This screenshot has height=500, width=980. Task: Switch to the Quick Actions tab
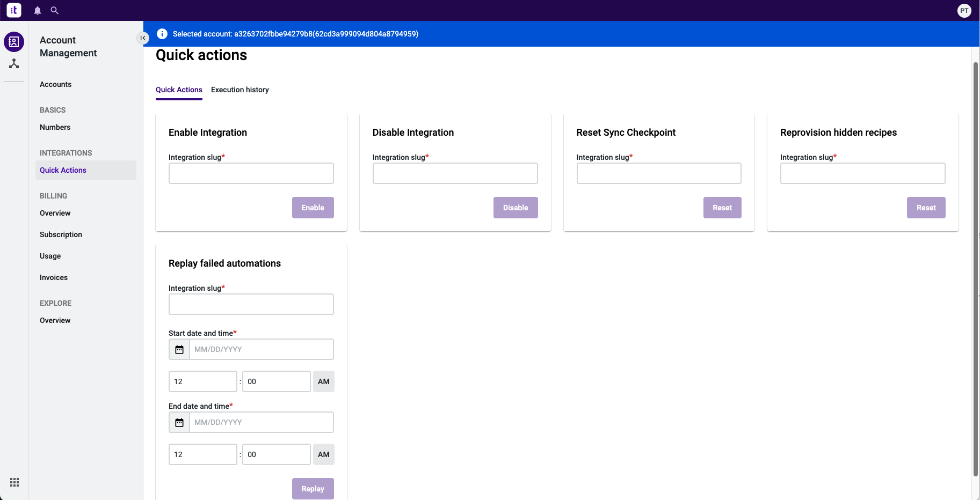179,90
